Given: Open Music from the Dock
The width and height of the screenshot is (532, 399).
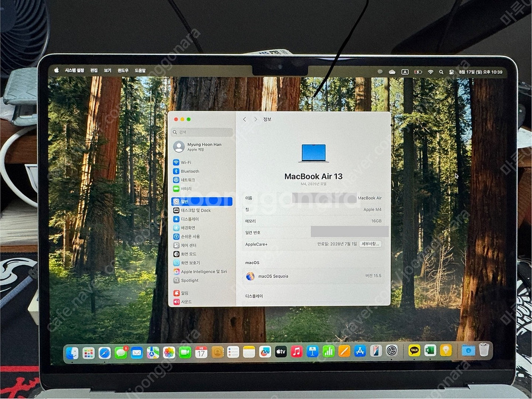Looking at the screenshot, I should (x=297, y=352).
